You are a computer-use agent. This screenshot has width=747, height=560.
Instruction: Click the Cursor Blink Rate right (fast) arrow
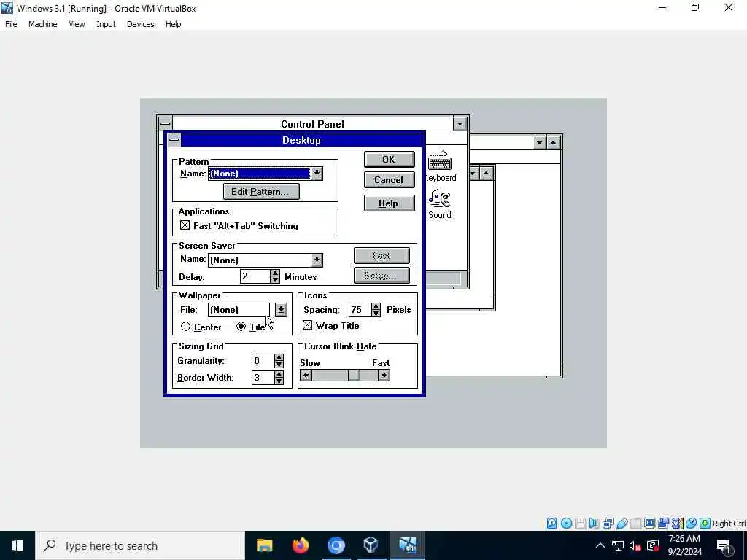[x=384, y=376]
